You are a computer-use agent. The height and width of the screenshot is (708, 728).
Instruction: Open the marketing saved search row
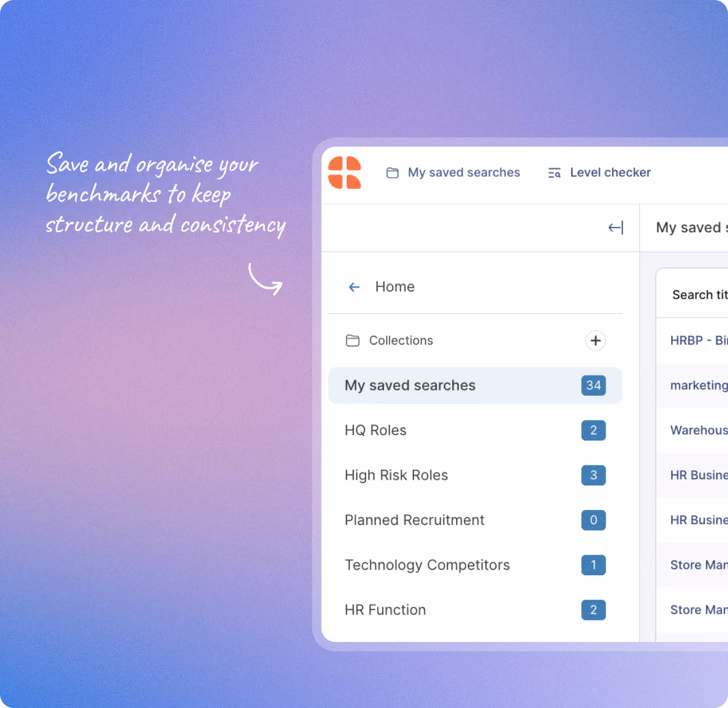tap(692, 385)
